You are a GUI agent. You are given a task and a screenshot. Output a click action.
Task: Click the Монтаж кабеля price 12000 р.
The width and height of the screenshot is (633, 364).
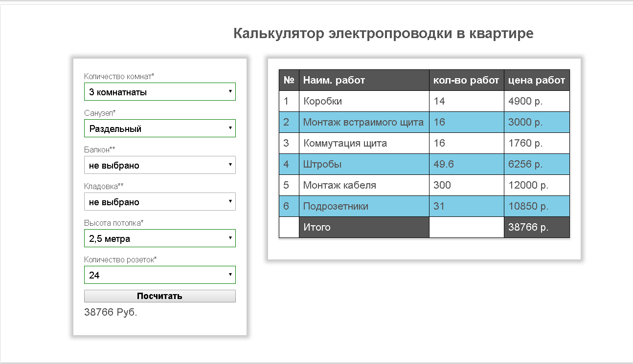click(x=537, y=185)
